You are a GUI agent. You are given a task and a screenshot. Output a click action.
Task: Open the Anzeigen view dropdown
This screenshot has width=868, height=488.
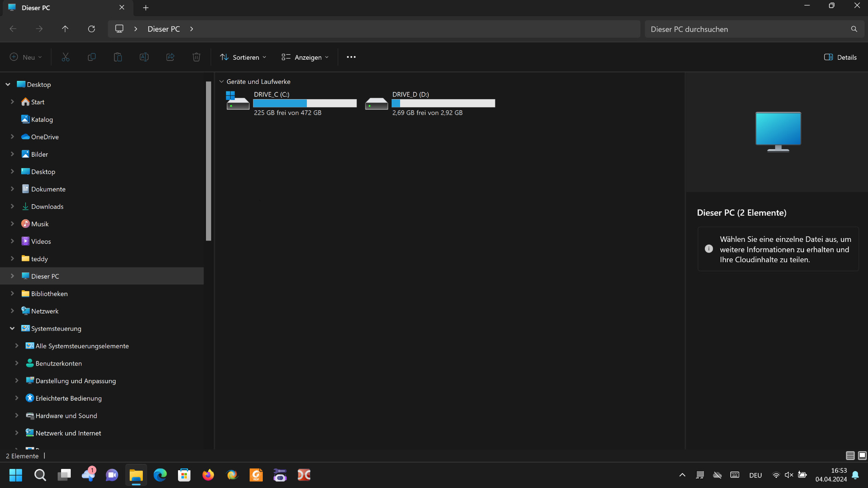click(x=305, y=57)
